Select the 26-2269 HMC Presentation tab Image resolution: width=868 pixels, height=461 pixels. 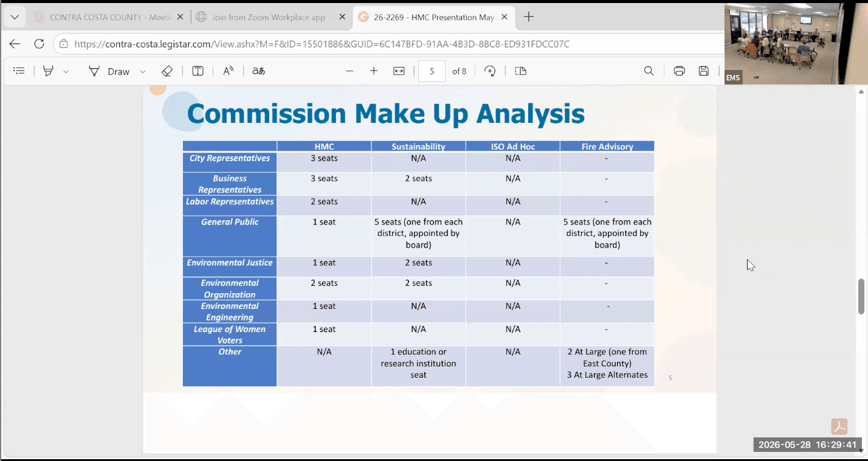coord(434,17)
